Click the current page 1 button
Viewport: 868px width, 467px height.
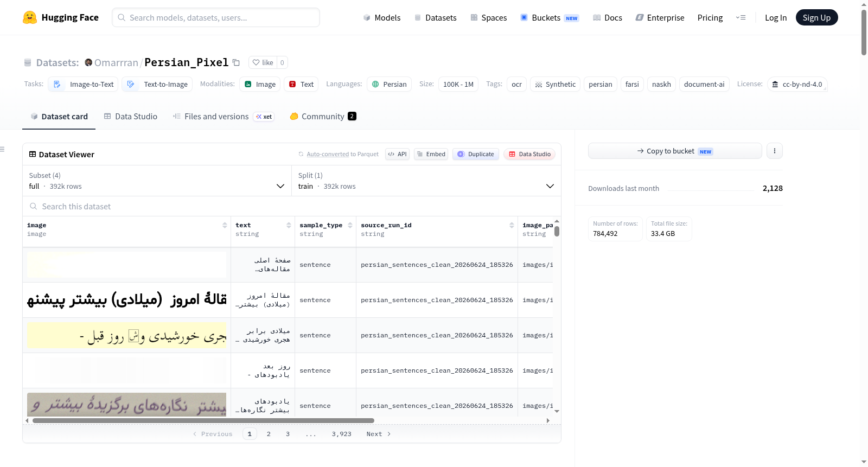(250, 434)
